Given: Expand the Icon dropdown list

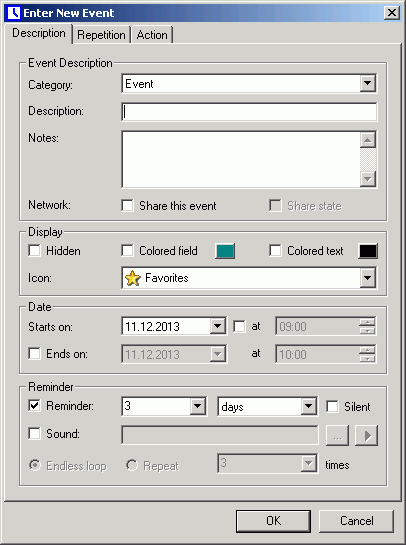Looking at the screenshot, I should pos(368,278).
